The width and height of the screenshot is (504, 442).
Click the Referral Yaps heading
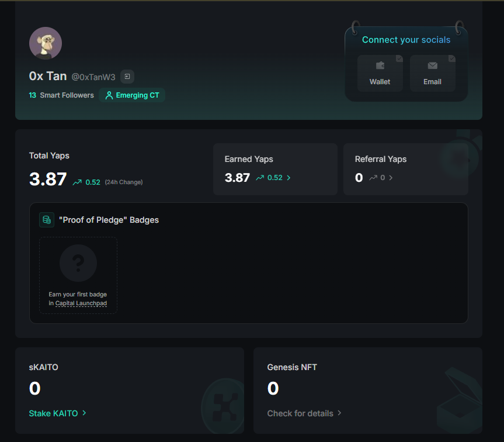tap(381, 159)
